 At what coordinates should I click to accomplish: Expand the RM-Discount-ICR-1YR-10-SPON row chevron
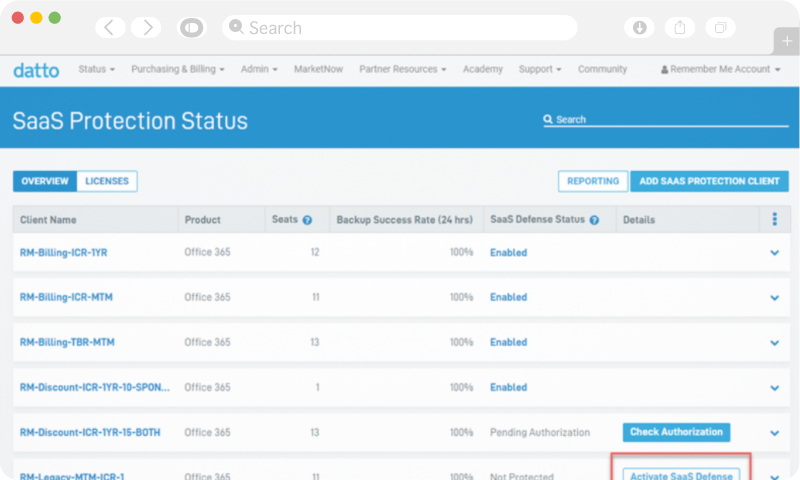pyautogui.click(x=774, y=388)
